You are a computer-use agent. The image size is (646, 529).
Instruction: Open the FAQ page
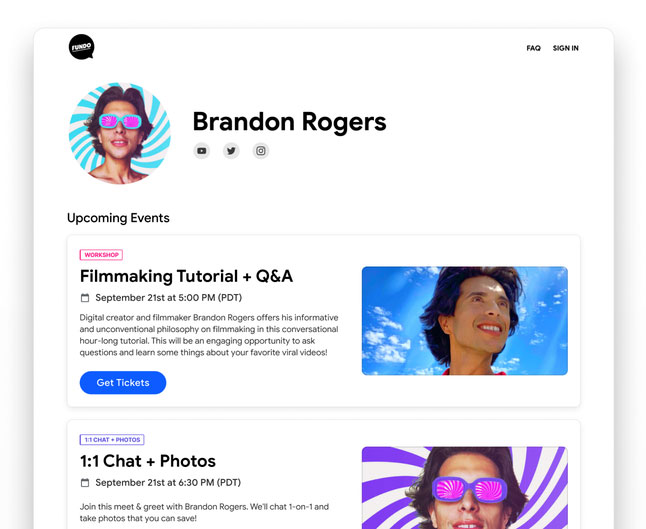533,48
